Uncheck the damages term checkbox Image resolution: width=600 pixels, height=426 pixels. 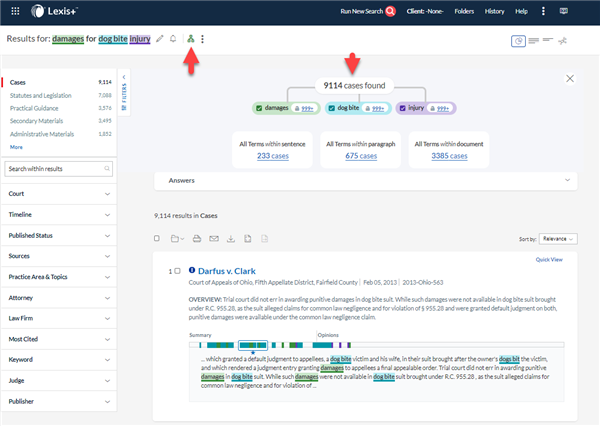(x=259, y=108)
